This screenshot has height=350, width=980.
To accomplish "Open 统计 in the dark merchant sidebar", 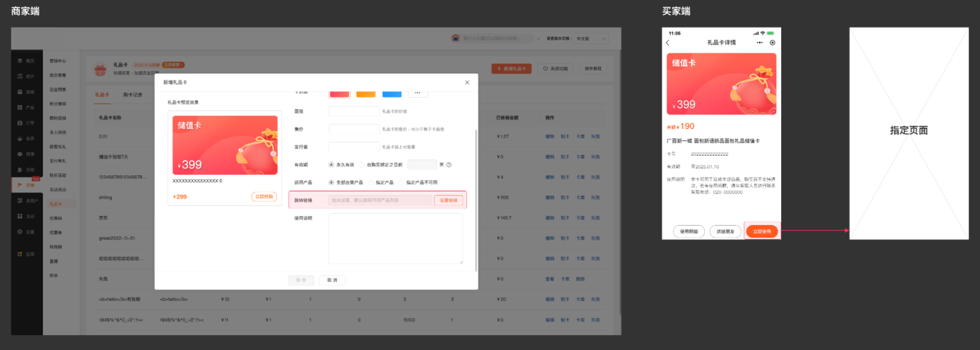I will (26, 76).
